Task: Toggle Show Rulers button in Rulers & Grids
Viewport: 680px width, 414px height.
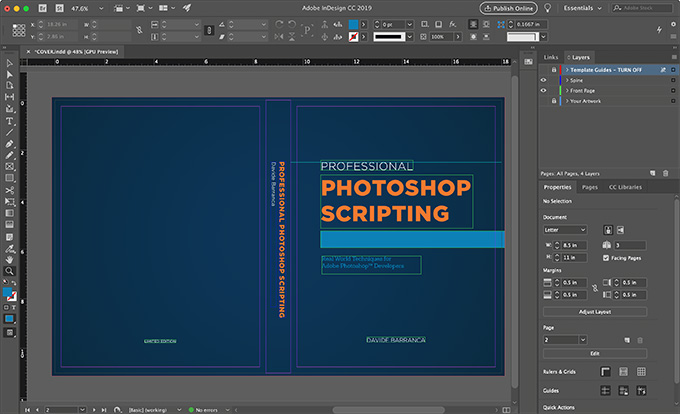Action: [x=605, y=372]
